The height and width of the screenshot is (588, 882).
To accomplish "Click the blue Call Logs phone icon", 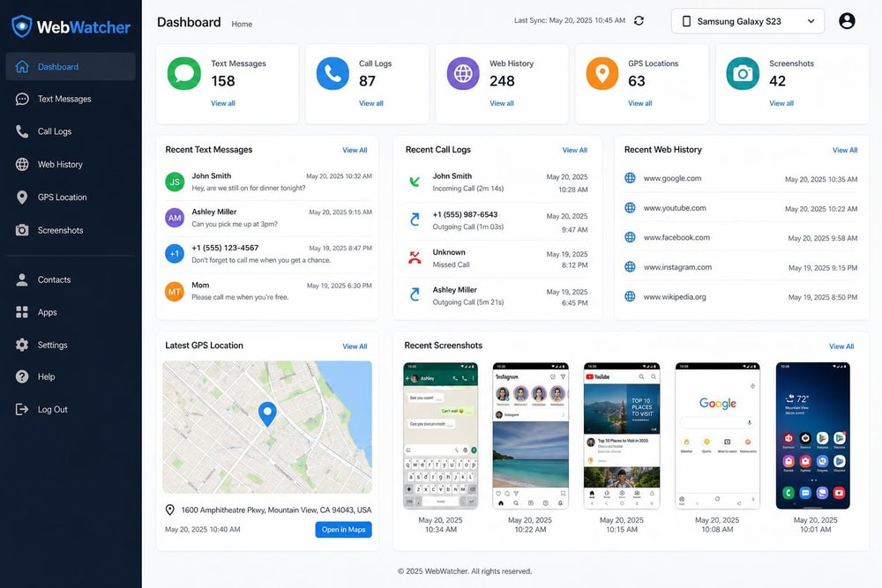I will 333,74.
